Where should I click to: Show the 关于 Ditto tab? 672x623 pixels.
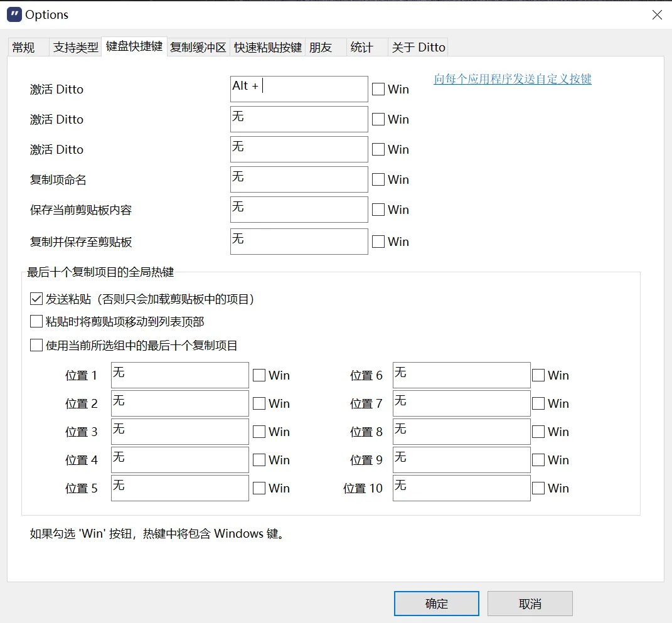(419, 47)
